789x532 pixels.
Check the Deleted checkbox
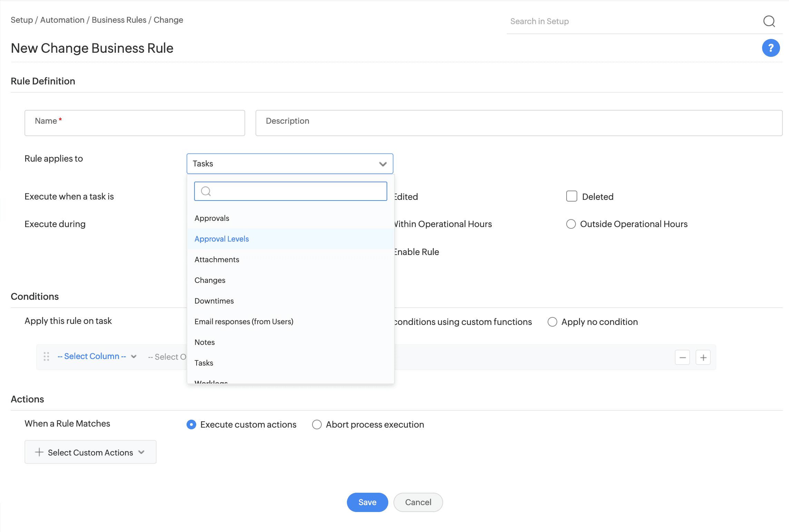point(571,196)
